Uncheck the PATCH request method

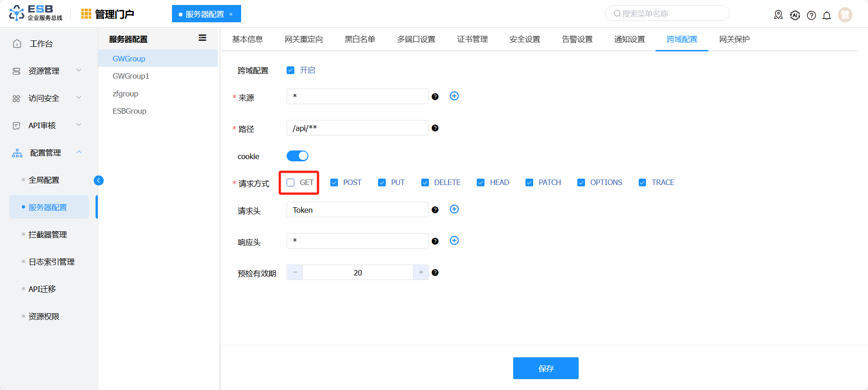tap(529, 182)
